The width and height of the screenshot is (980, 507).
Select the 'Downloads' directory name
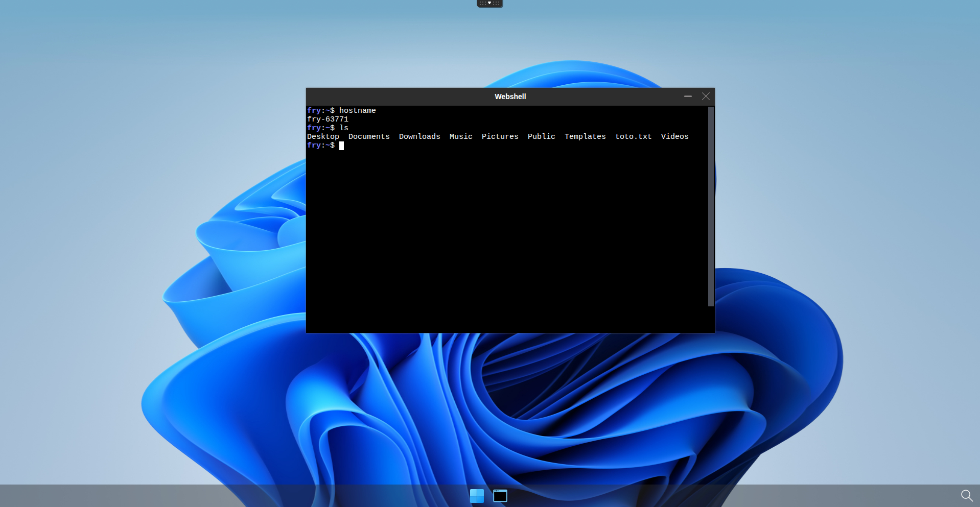pyautogui.click(x=419, y=136)
